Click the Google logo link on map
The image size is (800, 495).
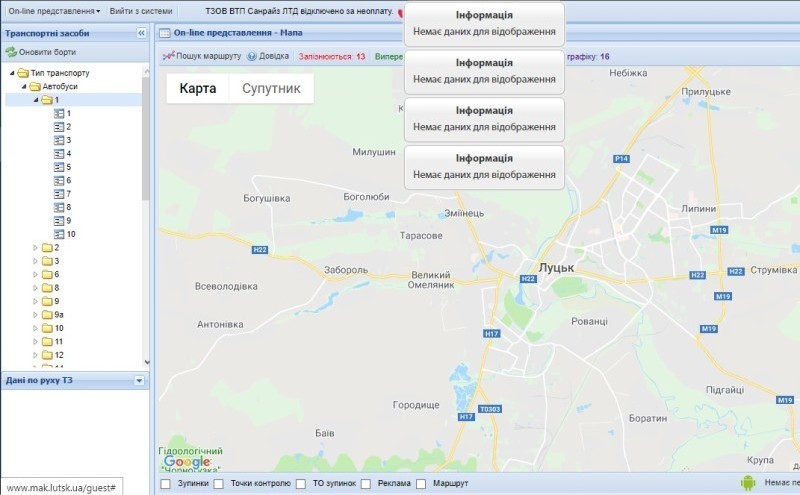(x=187, y=461)
